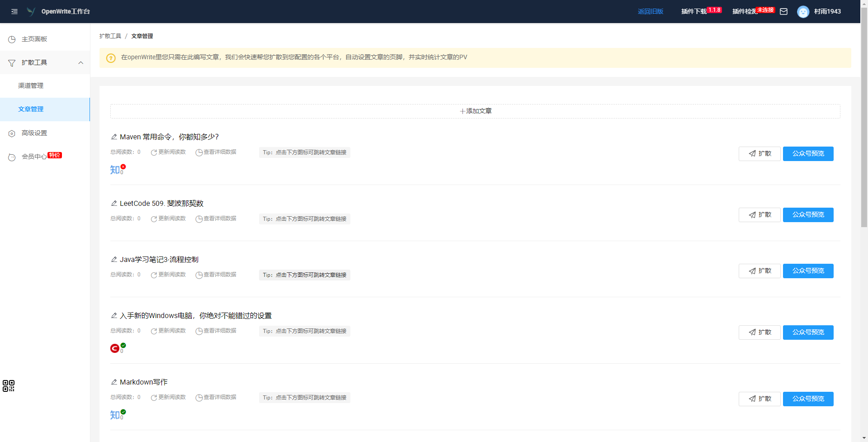
Task: Click the 添加文章 button
Action: point(475,111)
